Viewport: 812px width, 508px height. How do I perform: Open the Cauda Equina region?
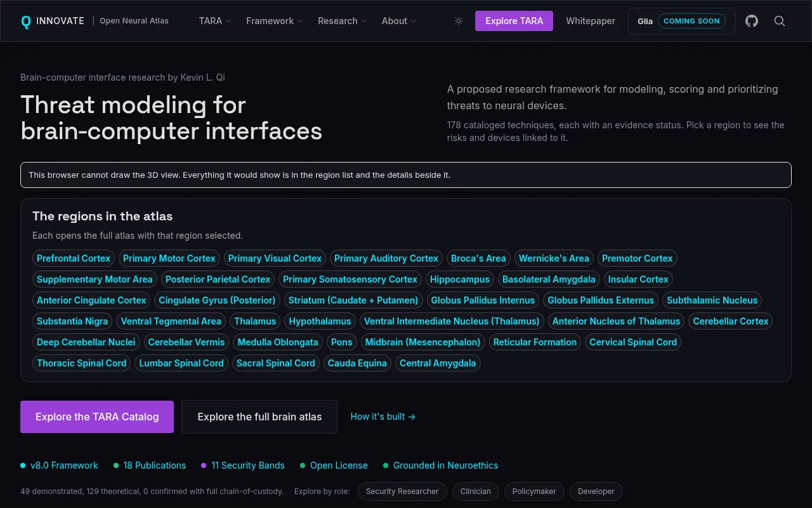357,363
